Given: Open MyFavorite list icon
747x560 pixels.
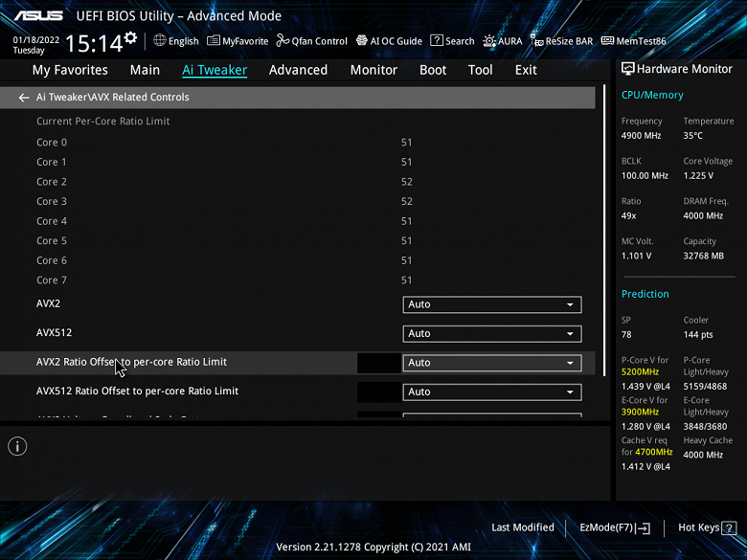Looking at the screenshot, I should [x=214, y=41].
